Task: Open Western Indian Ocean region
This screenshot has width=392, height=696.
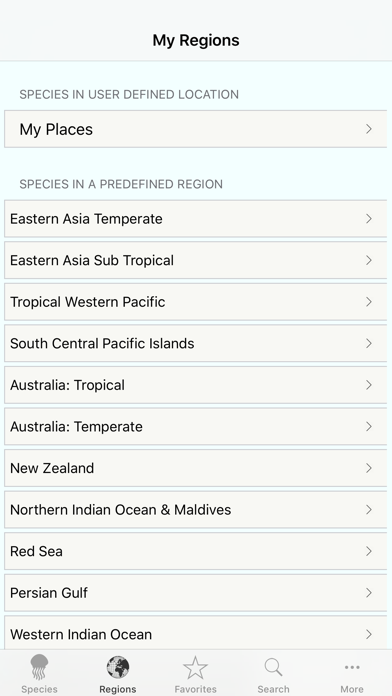Action: point(196,633)
